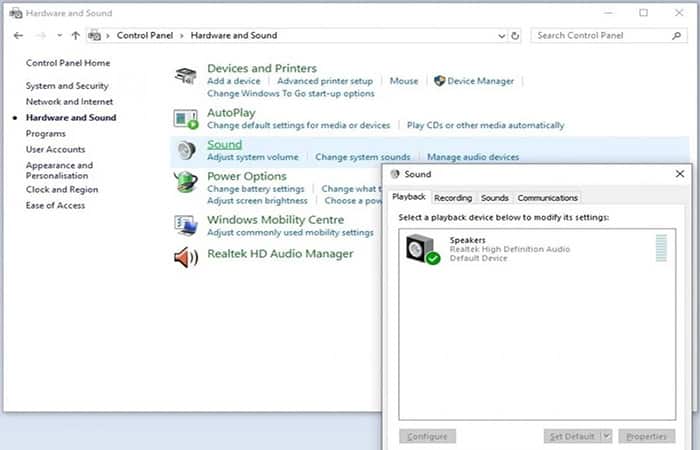Viewport: 700px width, 450px height.
Task: Go back with the back arrow
Action: tap(18, 36)
